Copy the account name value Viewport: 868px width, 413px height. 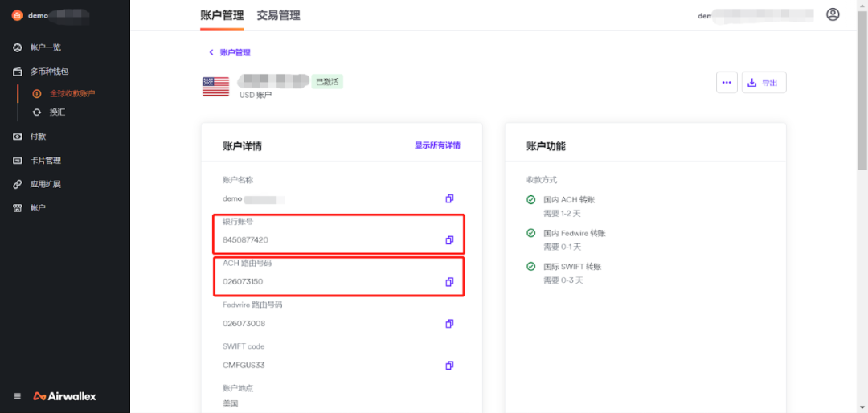(x=449, y=198)
